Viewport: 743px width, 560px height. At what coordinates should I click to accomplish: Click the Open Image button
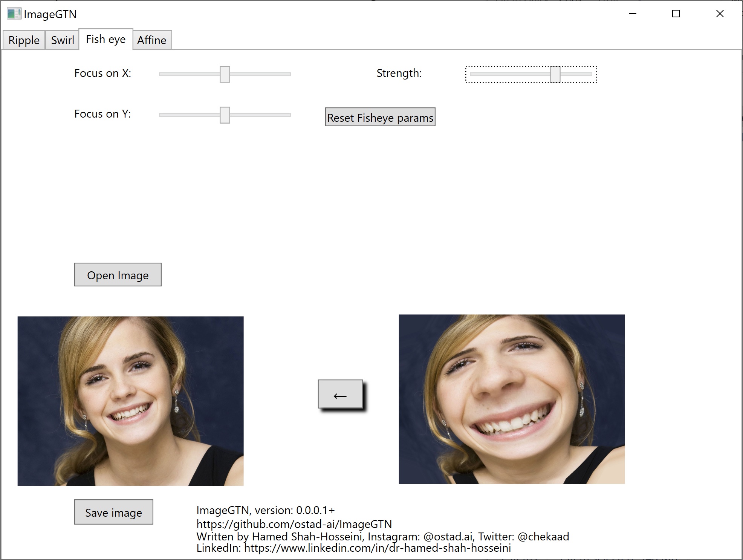tap(118, 275)
